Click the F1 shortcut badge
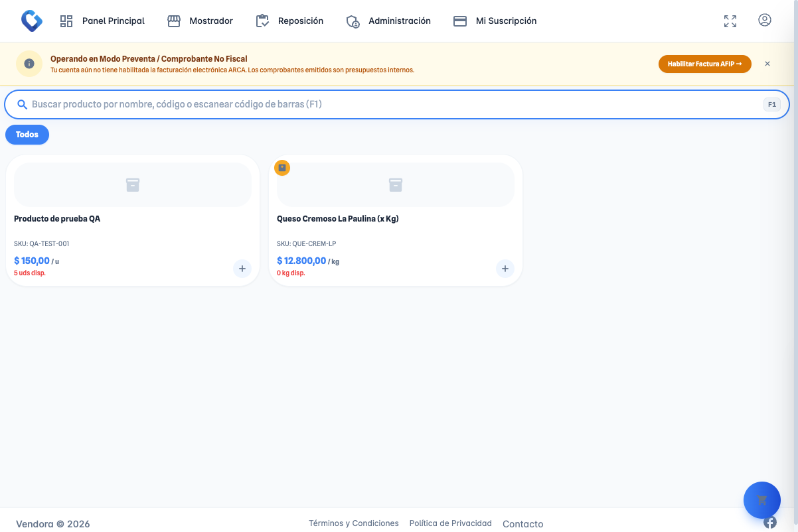Screen dimensions: 798x532 coord(772,104)
